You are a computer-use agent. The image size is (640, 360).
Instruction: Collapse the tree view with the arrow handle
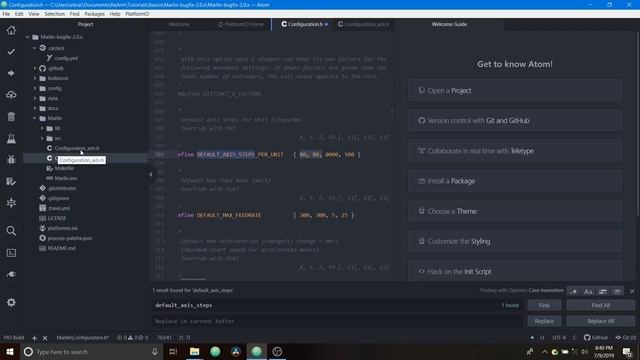(x=151, y=174)
